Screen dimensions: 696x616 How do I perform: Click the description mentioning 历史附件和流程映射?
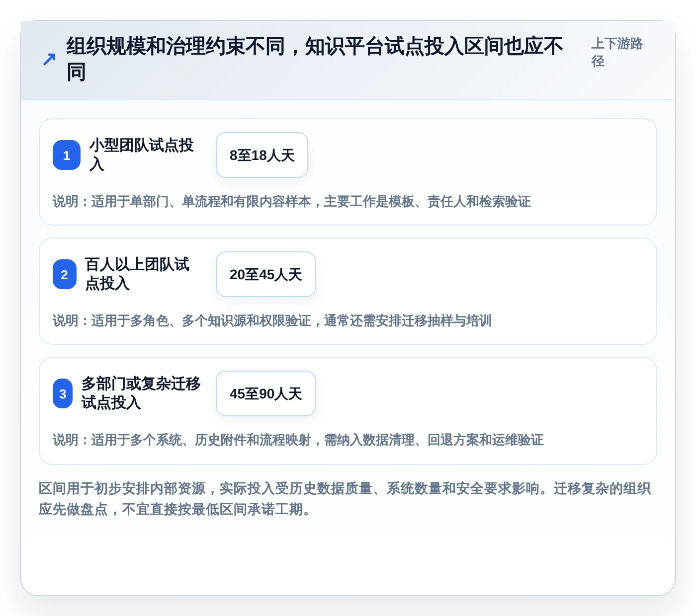(x=298, y=440)
